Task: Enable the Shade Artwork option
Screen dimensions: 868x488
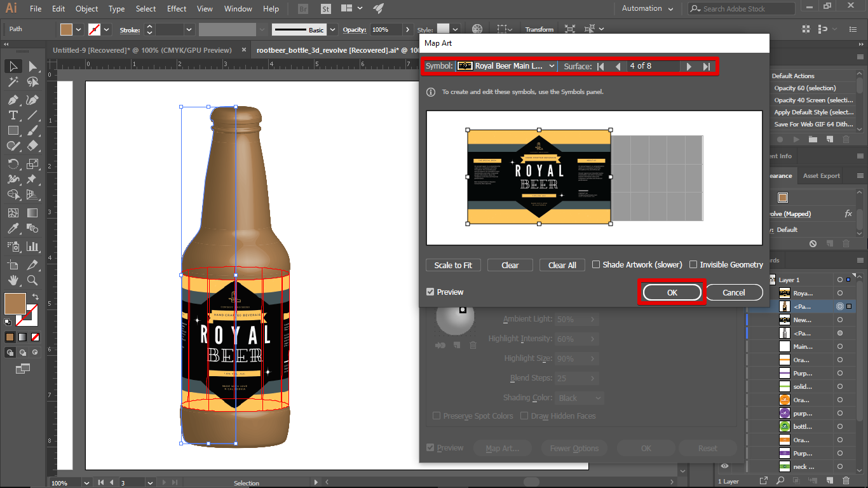Action: click(596, 264)
